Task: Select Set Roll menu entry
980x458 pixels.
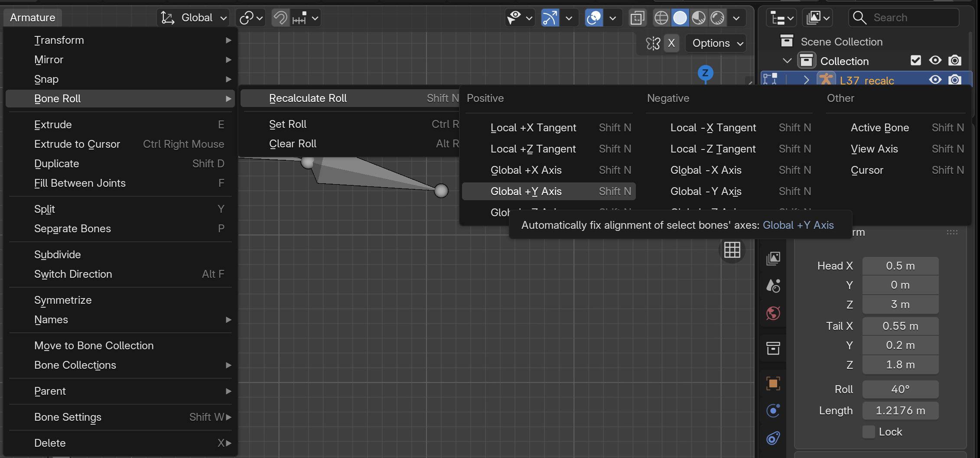Action: (350, 124)
